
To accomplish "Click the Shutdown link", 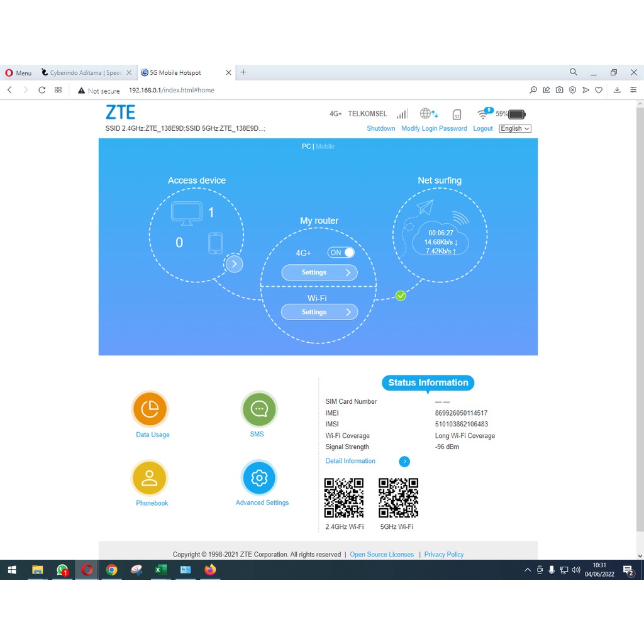I will click(380, 128).
